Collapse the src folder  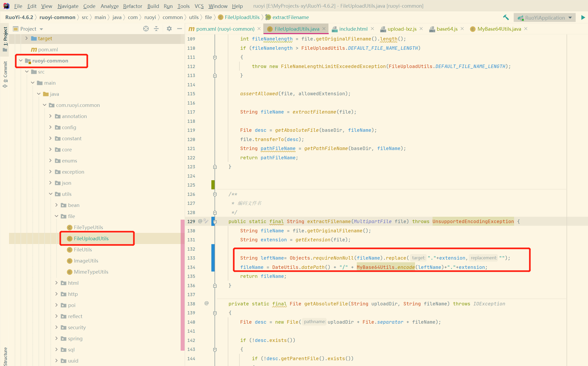click(27, 72)
